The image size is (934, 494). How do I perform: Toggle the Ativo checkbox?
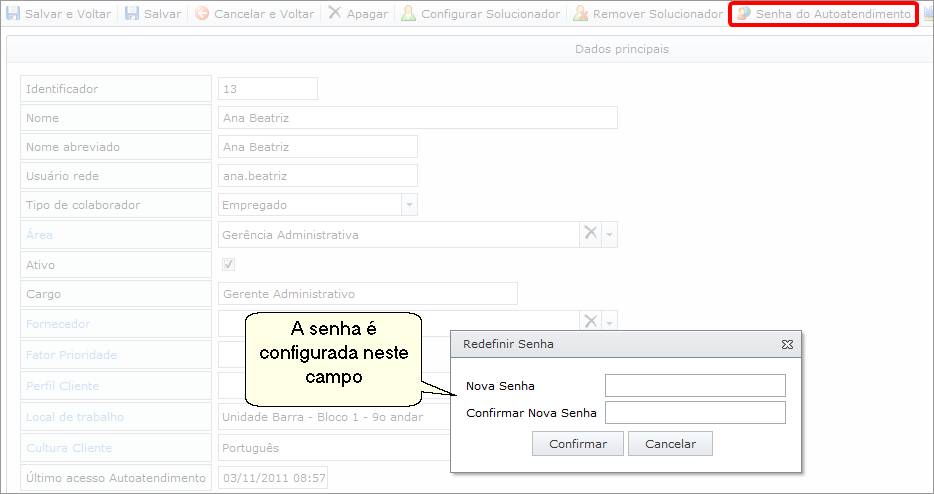click(228, 264)
